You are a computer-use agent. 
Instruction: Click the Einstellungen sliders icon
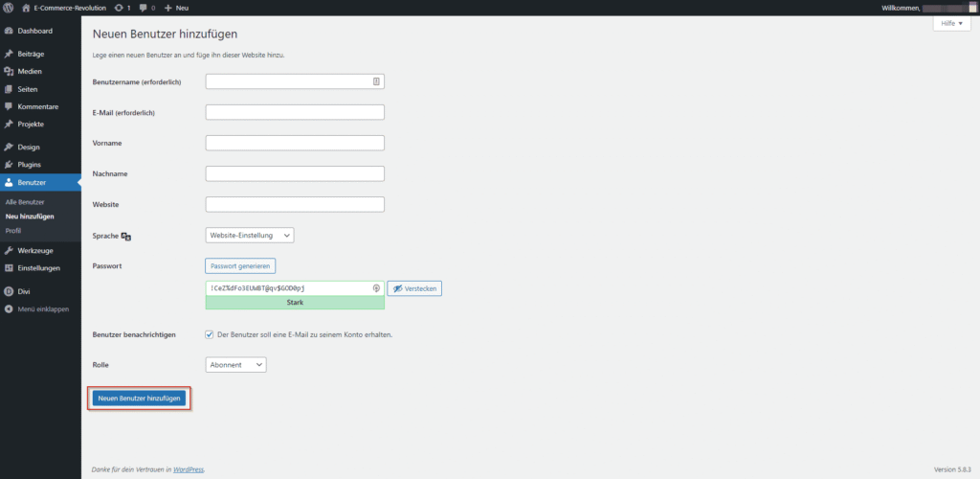click(x=9, y=267)
